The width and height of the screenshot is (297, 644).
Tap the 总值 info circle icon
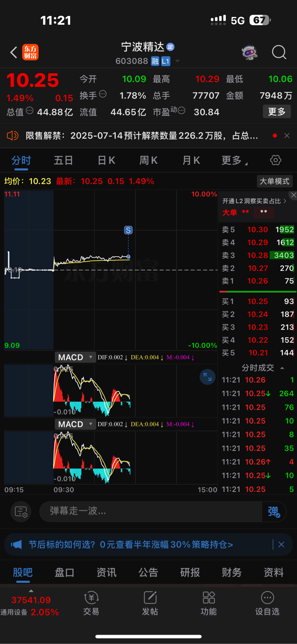29,111
